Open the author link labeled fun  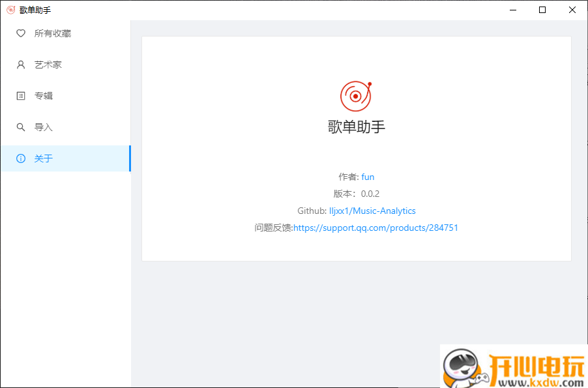368,177
